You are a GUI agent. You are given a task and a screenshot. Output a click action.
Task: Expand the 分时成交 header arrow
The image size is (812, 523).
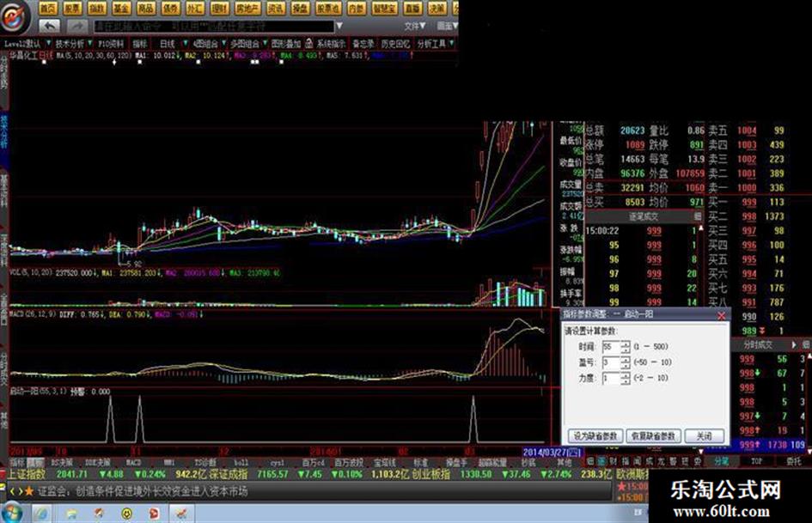pos(794,344)
